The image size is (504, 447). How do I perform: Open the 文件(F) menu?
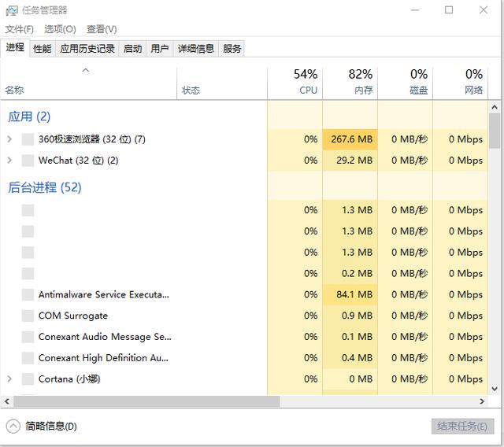[x=19, y=29]
